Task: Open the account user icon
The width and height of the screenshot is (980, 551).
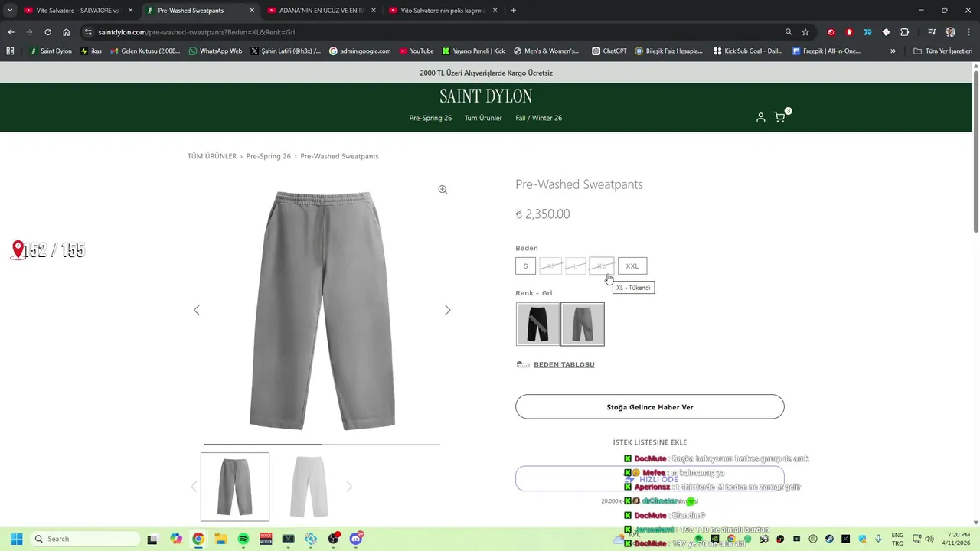Action: point(760,118)
